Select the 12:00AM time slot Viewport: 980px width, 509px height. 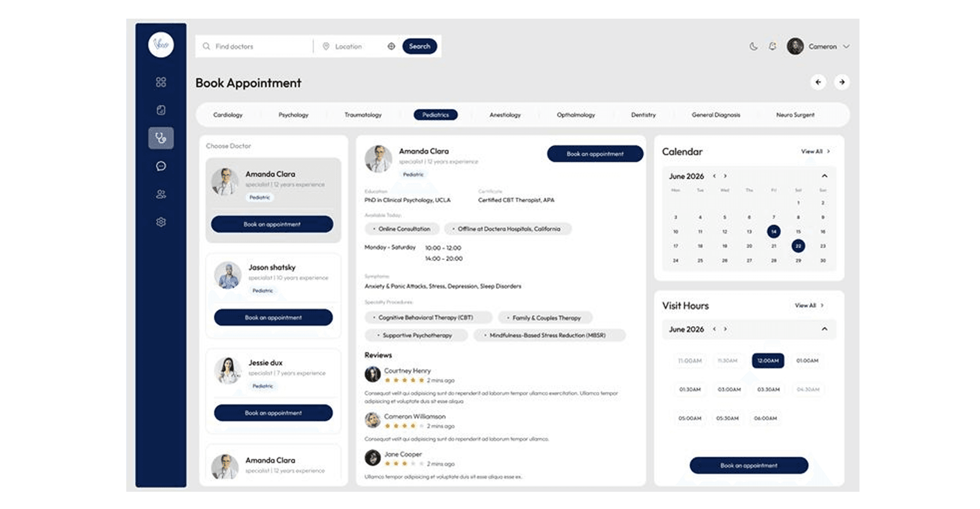coord(768,361)
